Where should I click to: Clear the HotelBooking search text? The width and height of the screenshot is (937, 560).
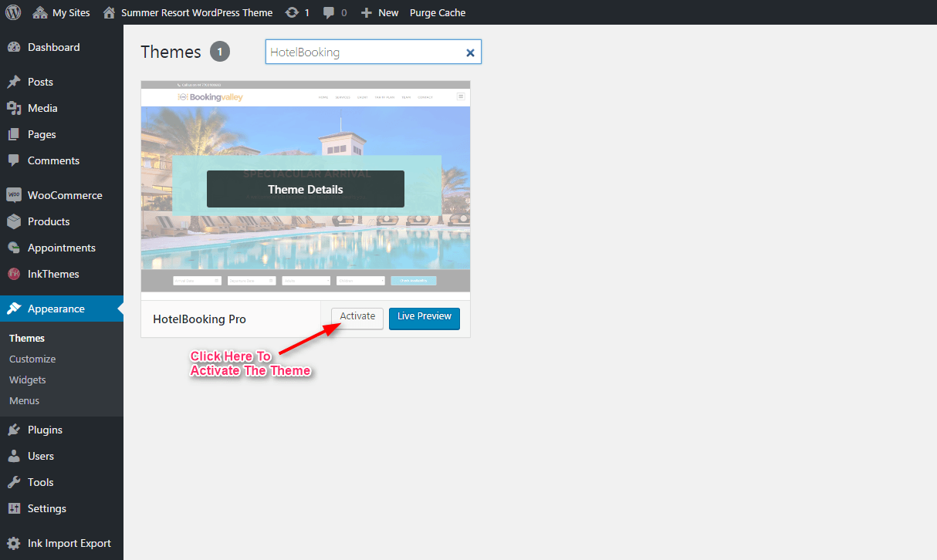click(x=470, y=52)
